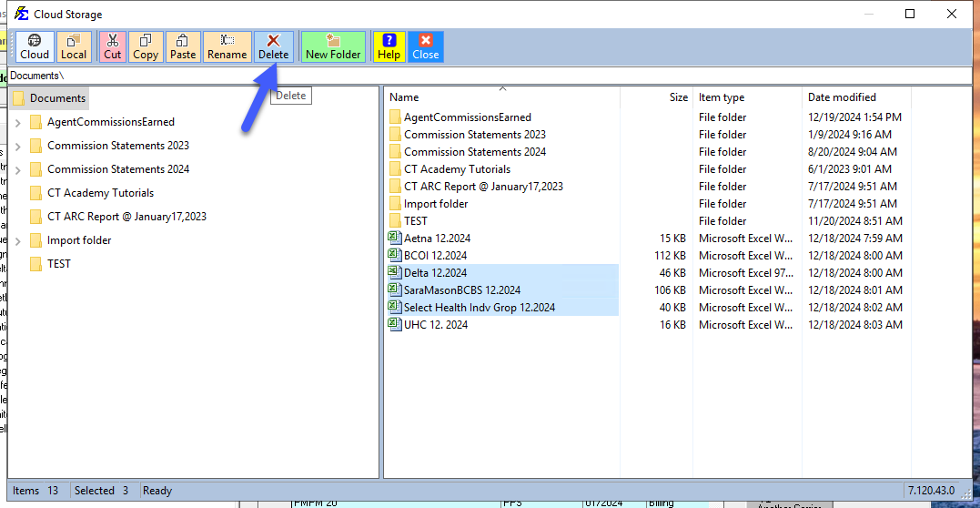Expand Commission Statements 2024 tree node

click(18, 170)
